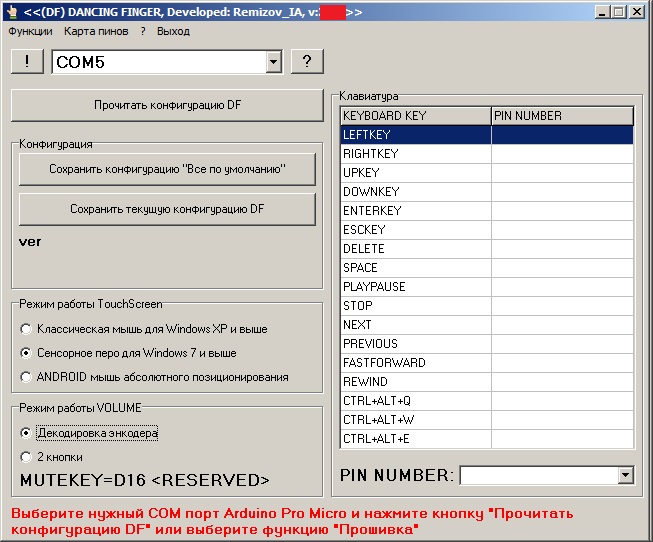This screenshot has height=542, width=653.
Task: Click the question mark button beside COM port
Action: 306,62
